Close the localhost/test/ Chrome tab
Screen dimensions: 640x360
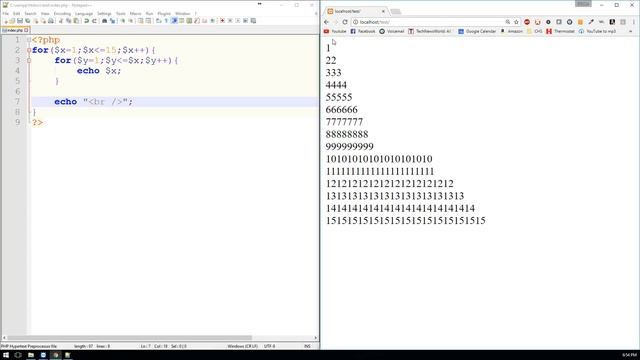[x=383, y=11]
